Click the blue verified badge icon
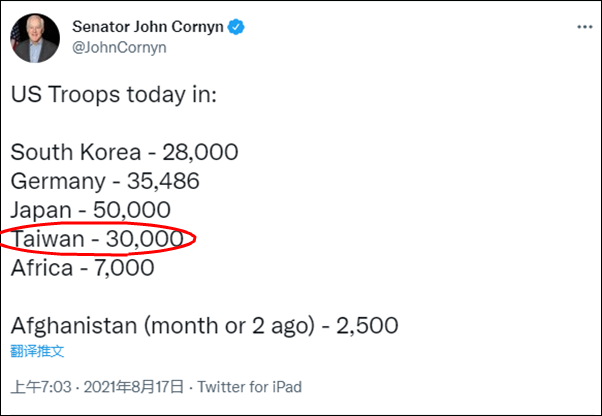The height and width of the screenshot is (416, 602). coord(235,27)
